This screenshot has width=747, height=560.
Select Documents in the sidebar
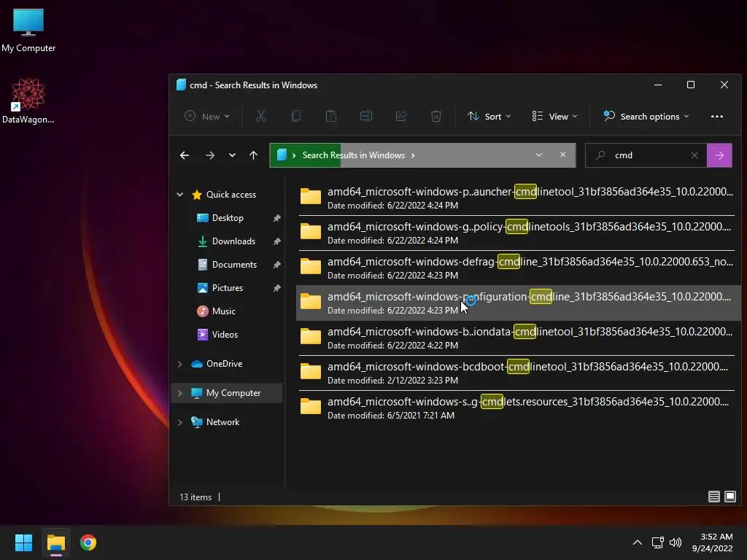coord(234,265)
